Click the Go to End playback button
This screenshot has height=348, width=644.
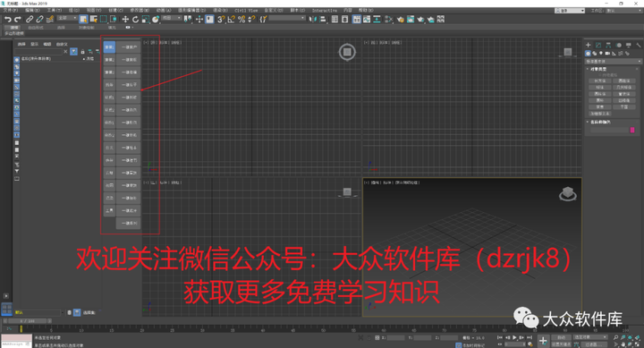[530, 337]
